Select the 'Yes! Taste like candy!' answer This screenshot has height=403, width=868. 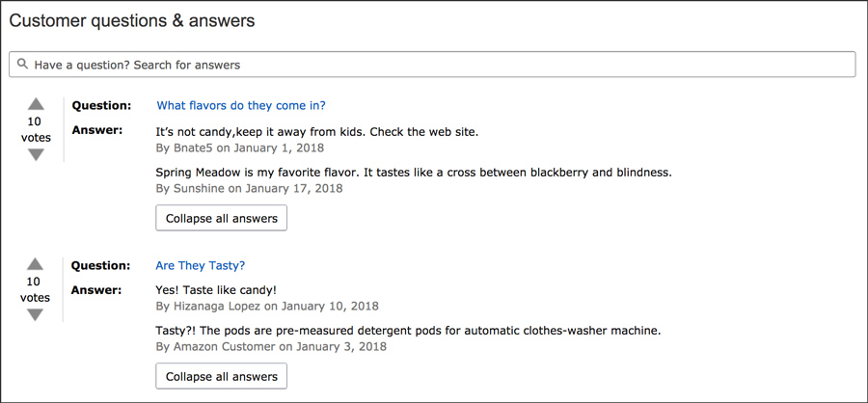216,290
